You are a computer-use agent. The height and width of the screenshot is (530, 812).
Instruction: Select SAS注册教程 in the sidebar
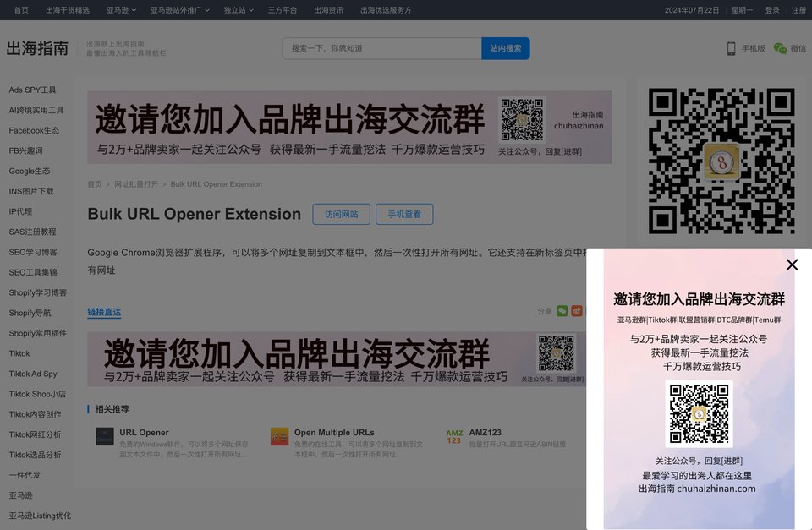[x=33, y=232]
